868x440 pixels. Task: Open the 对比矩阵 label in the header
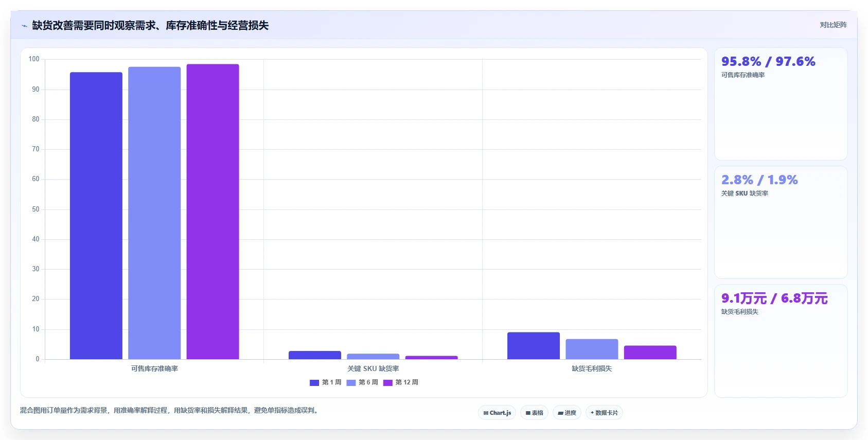(x=833, y=25)
